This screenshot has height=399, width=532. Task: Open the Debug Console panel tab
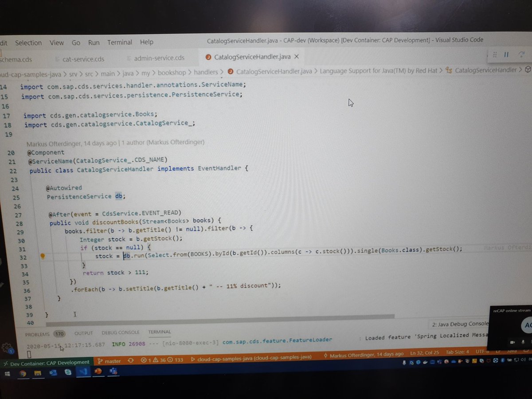pos(120,332)
